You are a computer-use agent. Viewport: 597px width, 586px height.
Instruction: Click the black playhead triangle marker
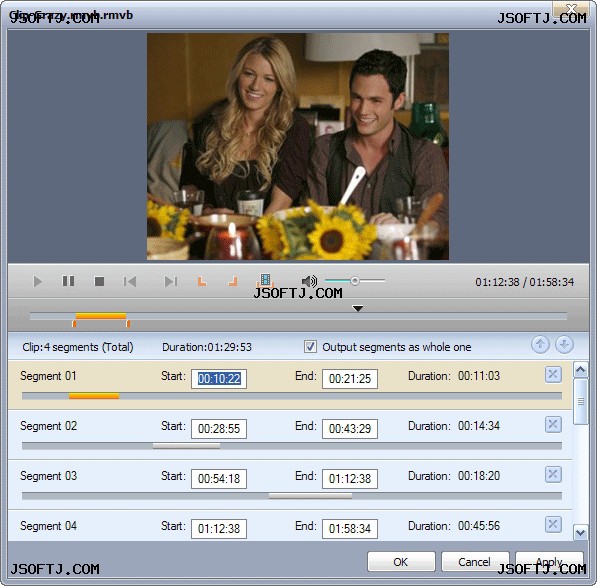click(358, 308)
